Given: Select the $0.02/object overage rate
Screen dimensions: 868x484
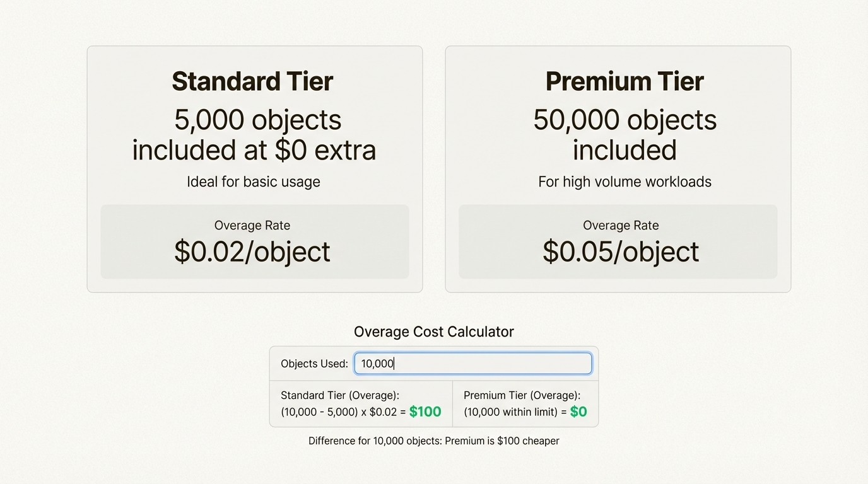Looking at the screenshot, I should tap(252, 251).
